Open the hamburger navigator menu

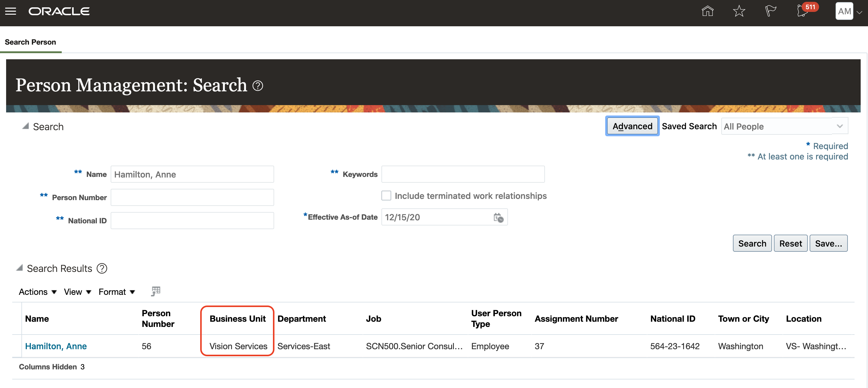click(10, 11)
